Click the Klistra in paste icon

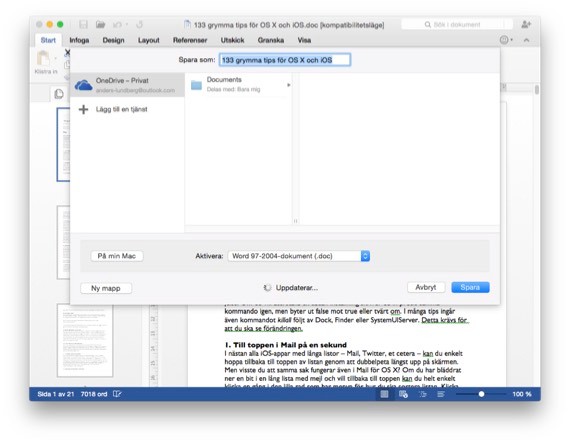point(44,58)
